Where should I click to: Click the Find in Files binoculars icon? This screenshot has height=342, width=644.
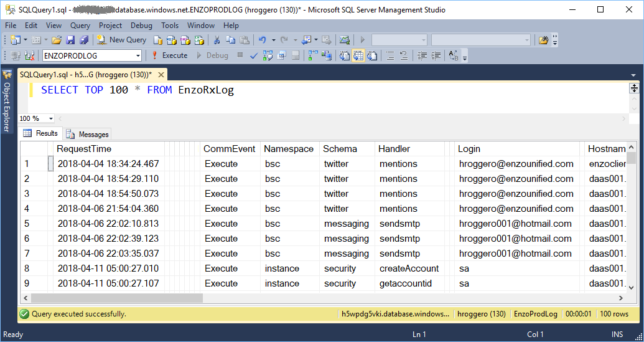[x=543, y=40]
